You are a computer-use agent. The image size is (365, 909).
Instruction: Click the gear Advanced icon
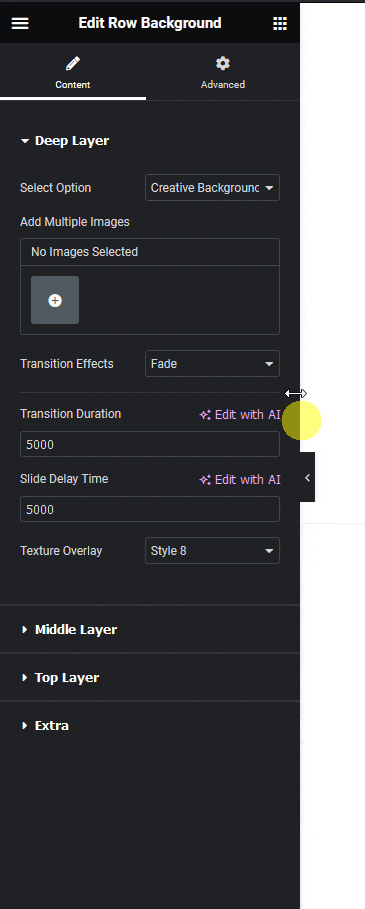(x=222, y=63)
